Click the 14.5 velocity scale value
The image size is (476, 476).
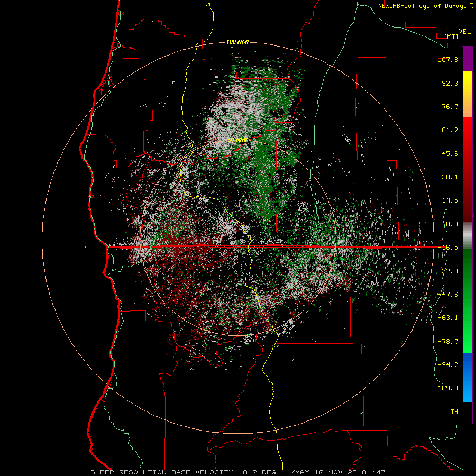pos(450,200)
